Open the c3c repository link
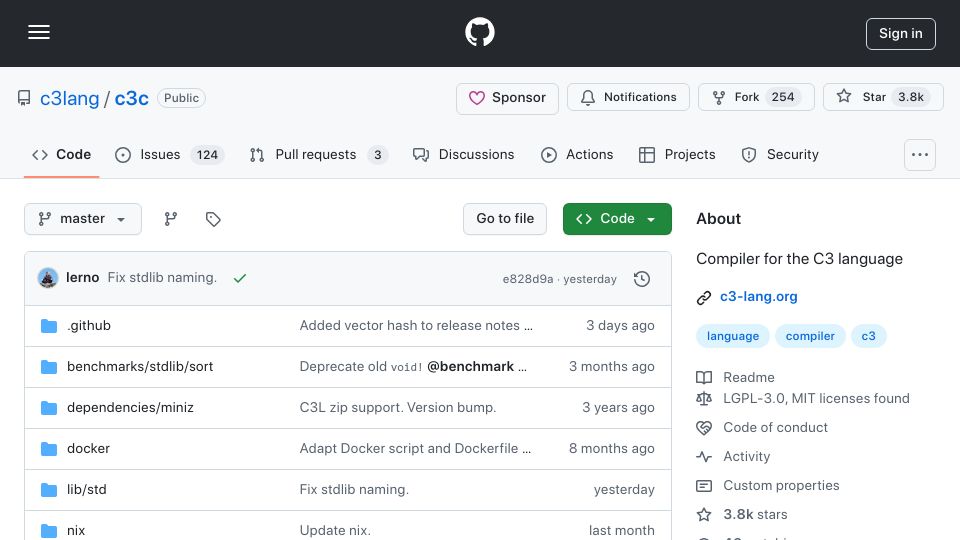Screen dimensions: 960x540 coord(132,98)
